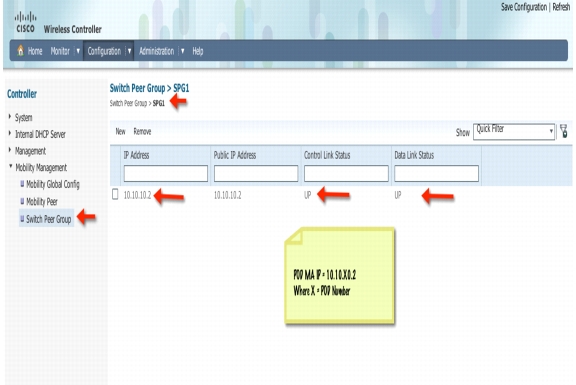Select Switch Peer Group in sidebar
This screenshot has height=385, width=576.
(48, 219)
